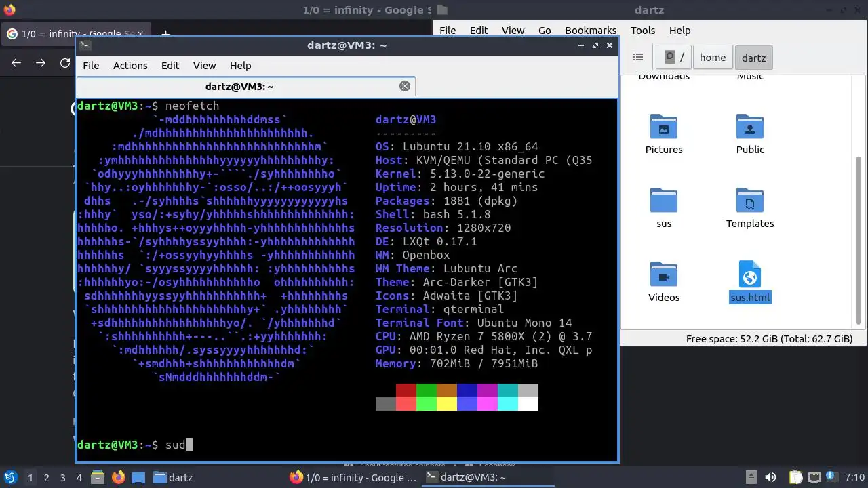The image size is (868, 488).
Task: Select the Pictures folder icon
Action: pos(664,127)
